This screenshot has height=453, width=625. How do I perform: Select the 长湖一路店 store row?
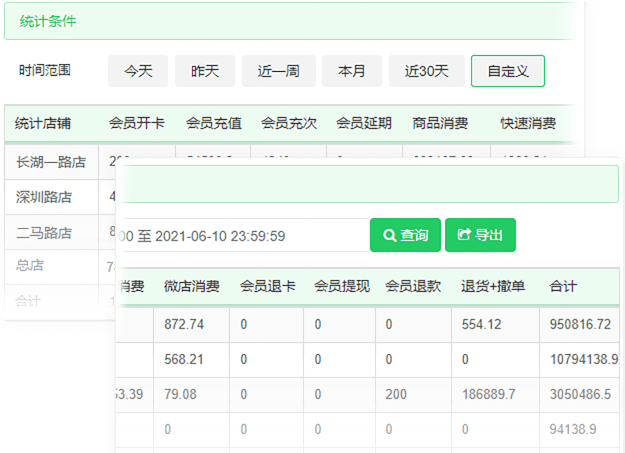click(51, 161)
